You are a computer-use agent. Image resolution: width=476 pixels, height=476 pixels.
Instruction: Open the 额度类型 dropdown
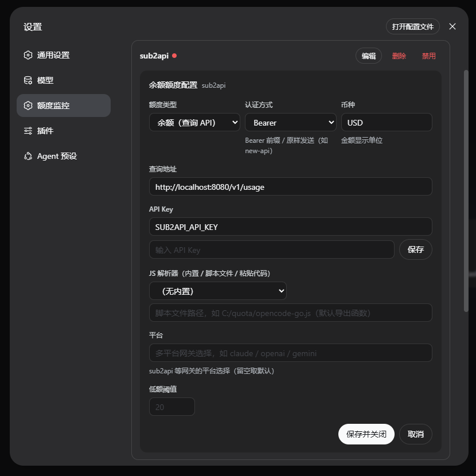tap(194, 122)
